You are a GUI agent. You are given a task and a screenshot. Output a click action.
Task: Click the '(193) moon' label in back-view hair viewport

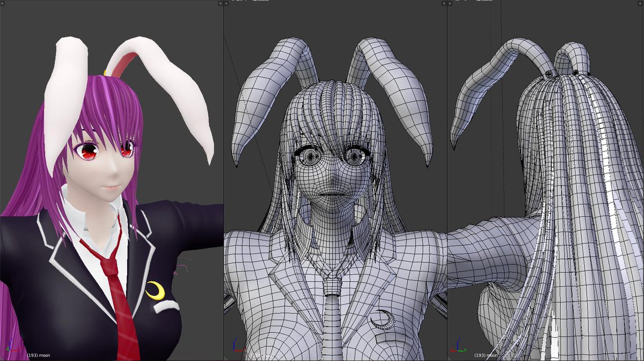pyautogui.click(x=487, y=355)
